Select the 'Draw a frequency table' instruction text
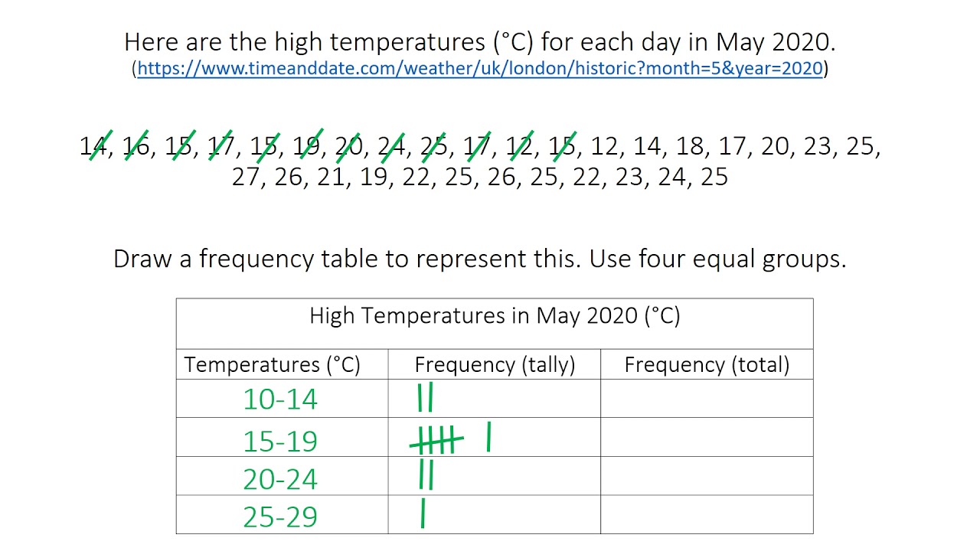980x551 pixels. click(479, 259)
